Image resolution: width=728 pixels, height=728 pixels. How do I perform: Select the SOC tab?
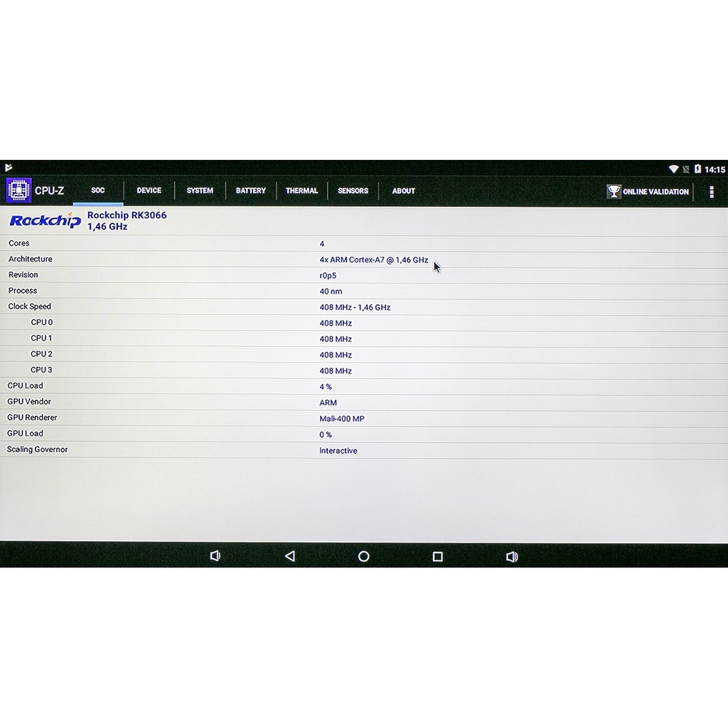98,191
